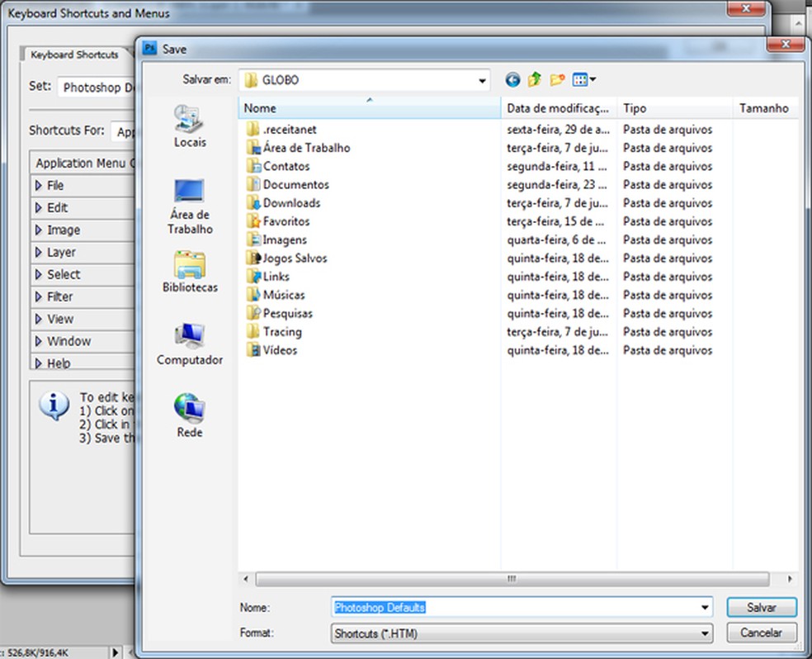Select Computador in the places sidebar

(190, 344)
